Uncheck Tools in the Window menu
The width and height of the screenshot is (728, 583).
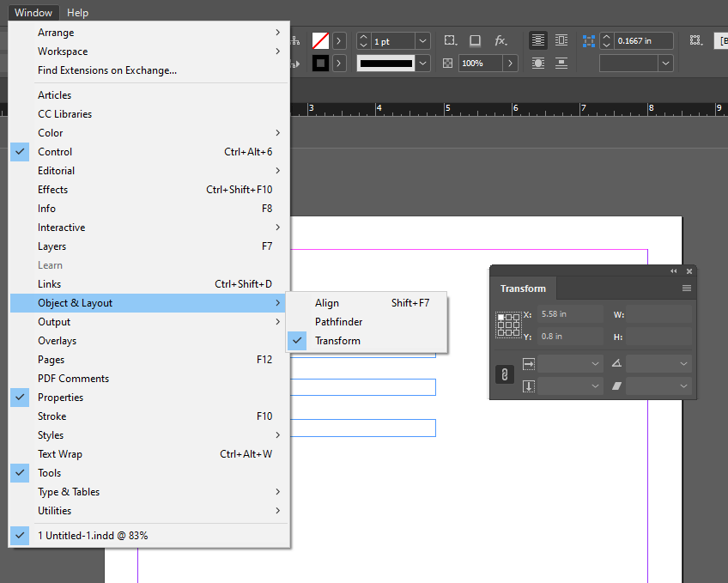click(x=49, y=472)
